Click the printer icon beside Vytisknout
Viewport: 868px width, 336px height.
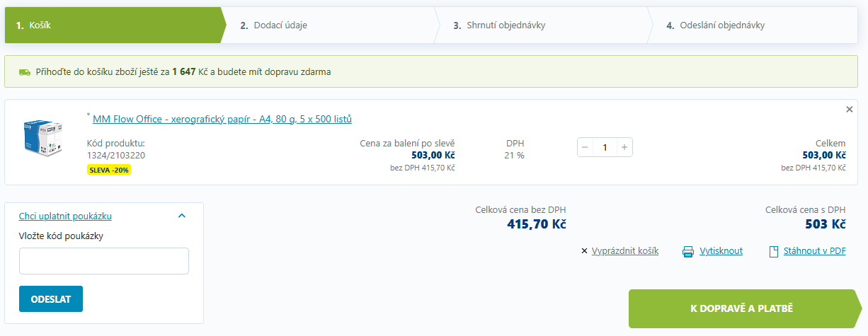687,252
